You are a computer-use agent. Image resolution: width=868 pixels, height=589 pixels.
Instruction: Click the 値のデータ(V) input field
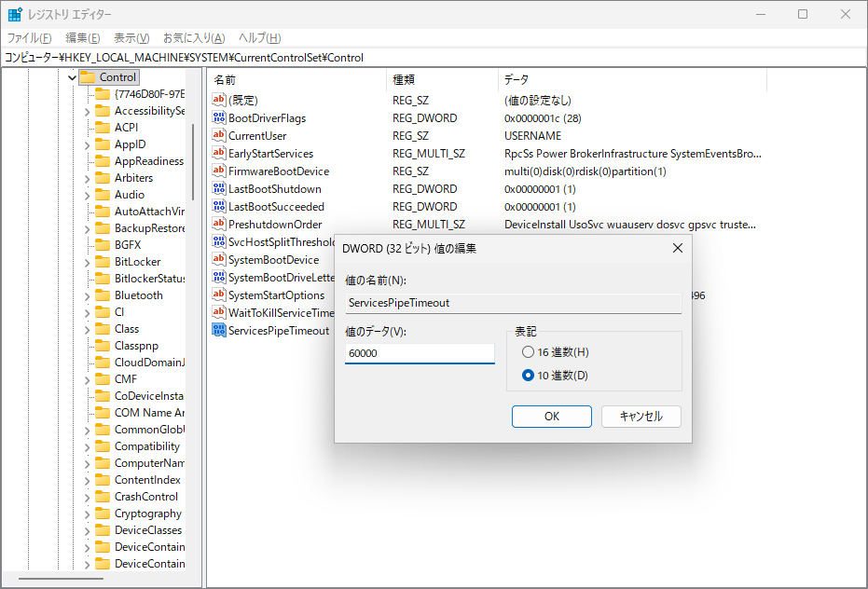(420, 353)
